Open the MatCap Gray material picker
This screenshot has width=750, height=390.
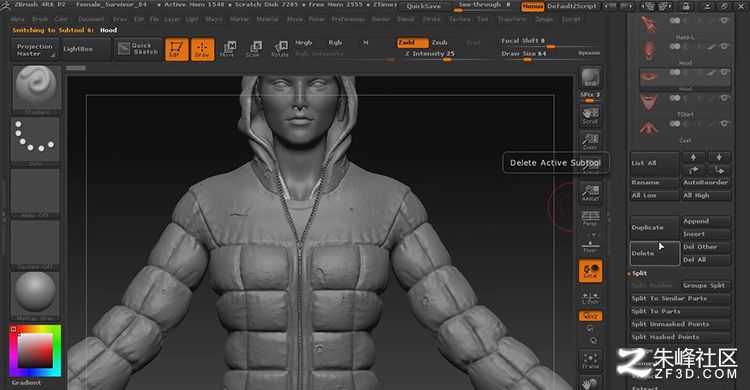pyautogui.click(x=35, y=296)
